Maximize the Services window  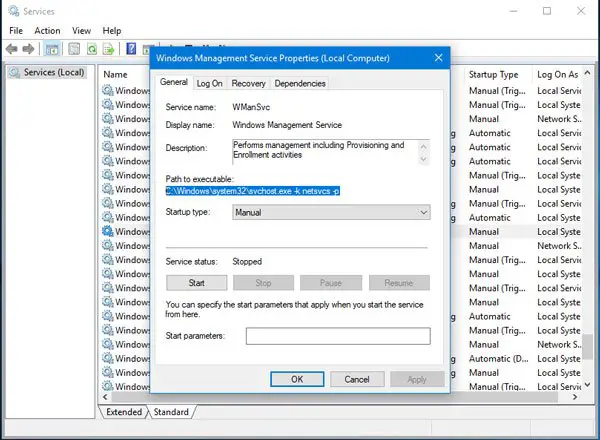pos(547,11)
